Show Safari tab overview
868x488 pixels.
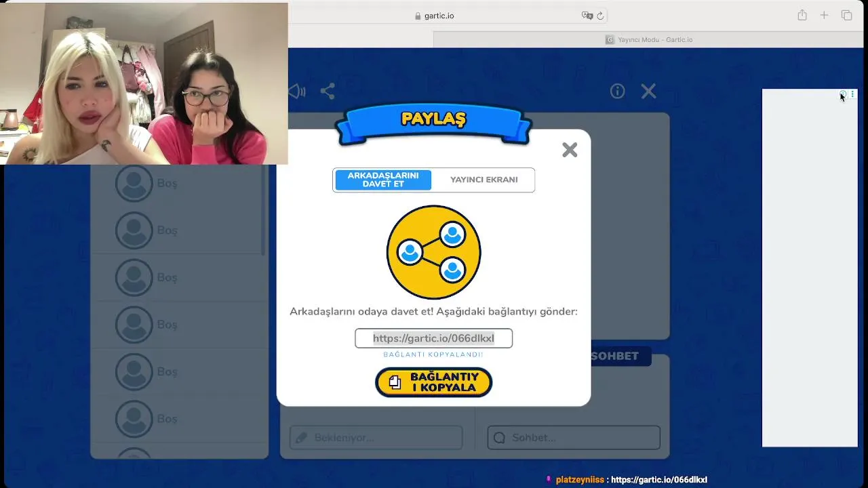(846, 15)
